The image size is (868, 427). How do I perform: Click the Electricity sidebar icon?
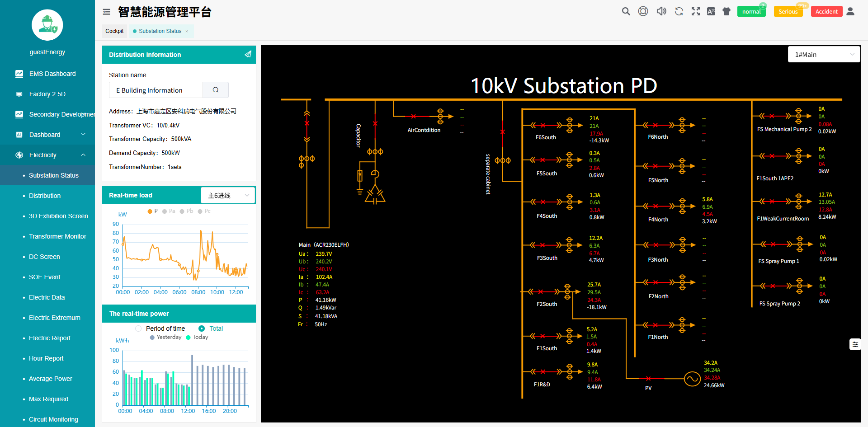pyautogui.click(x=19, y=155)
